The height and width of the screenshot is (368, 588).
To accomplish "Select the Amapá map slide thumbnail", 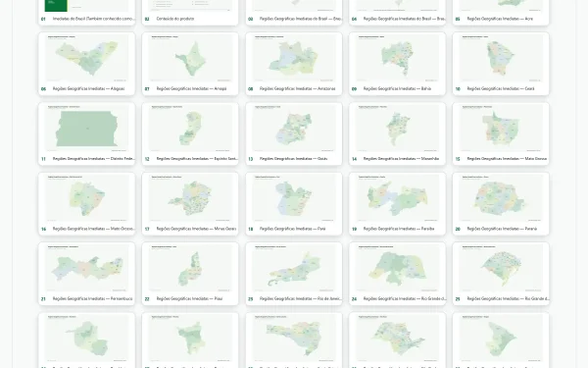I will click(x=190, y=58).
